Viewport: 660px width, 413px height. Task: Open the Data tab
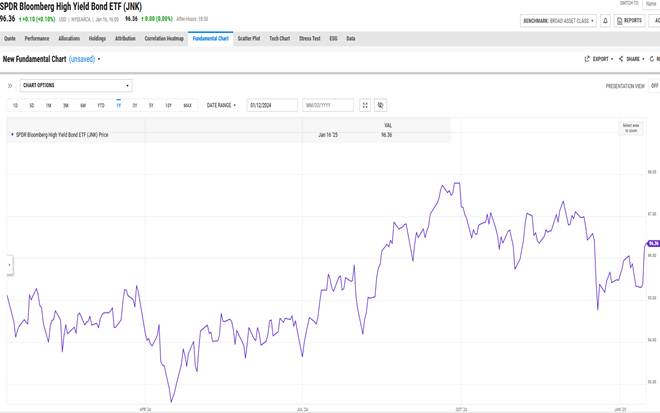click(351, 38)
